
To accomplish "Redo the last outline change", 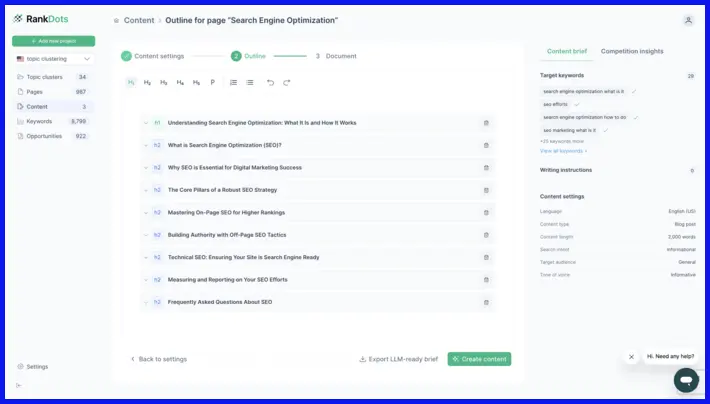I will pos(287,82).
